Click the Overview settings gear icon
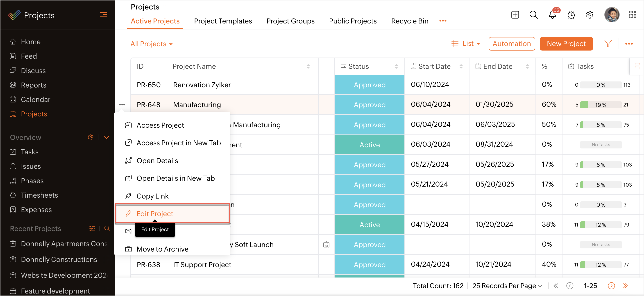Viewport: 644px width, 296px height. pos(91,137)
